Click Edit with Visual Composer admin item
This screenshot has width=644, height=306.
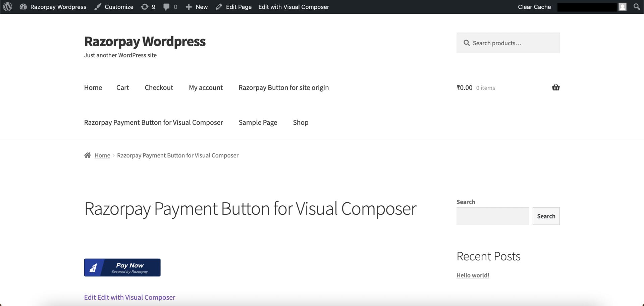(293, 7)
